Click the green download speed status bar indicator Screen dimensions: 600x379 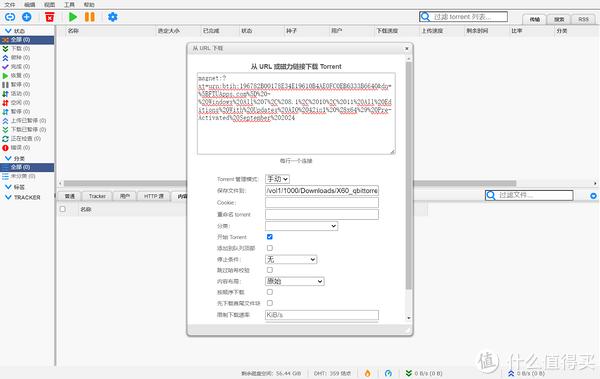pyautogui.click(x=424, y=373)
